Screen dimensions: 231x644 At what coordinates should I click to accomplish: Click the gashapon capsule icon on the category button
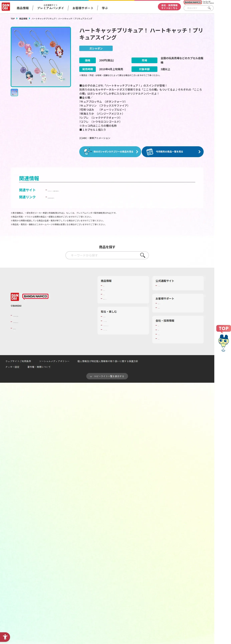(x=87, y=151)
